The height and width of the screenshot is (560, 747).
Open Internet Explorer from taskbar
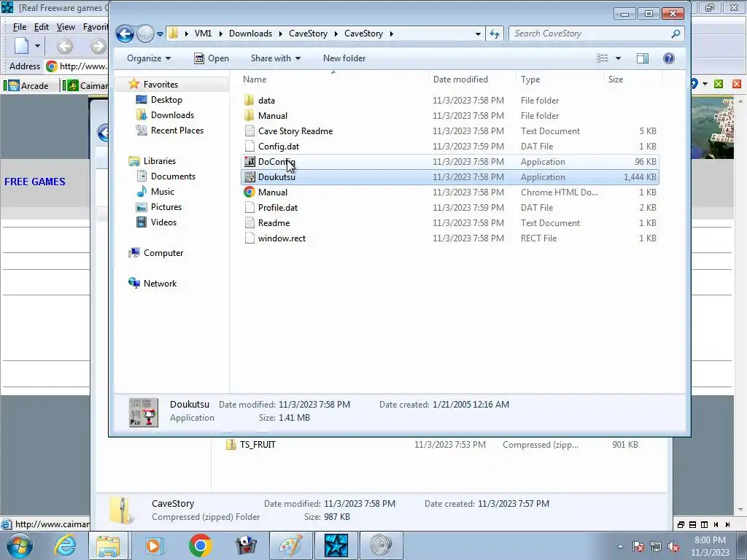point(65,545)
